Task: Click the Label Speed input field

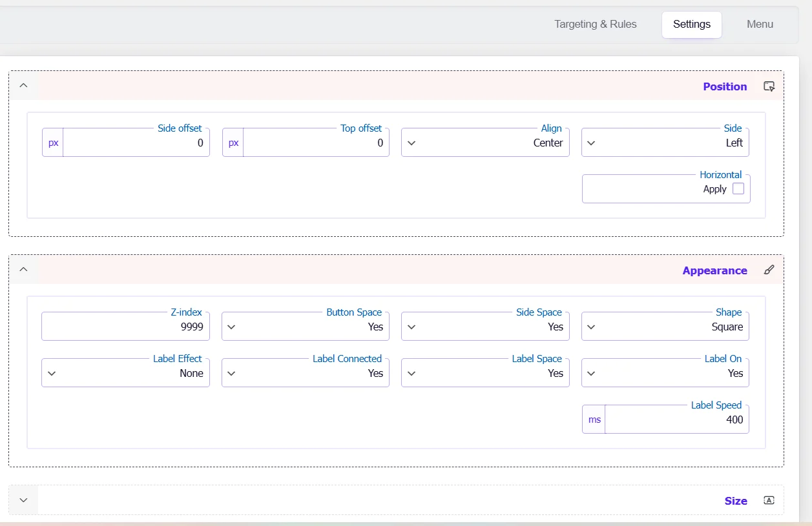Action: (x=676, y=420)
